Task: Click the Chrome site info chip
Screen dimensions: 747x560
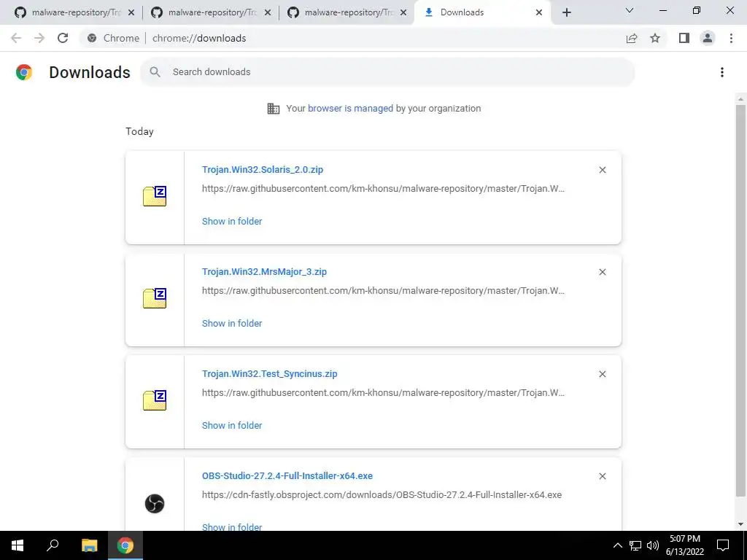Action: tap(113, 38)
